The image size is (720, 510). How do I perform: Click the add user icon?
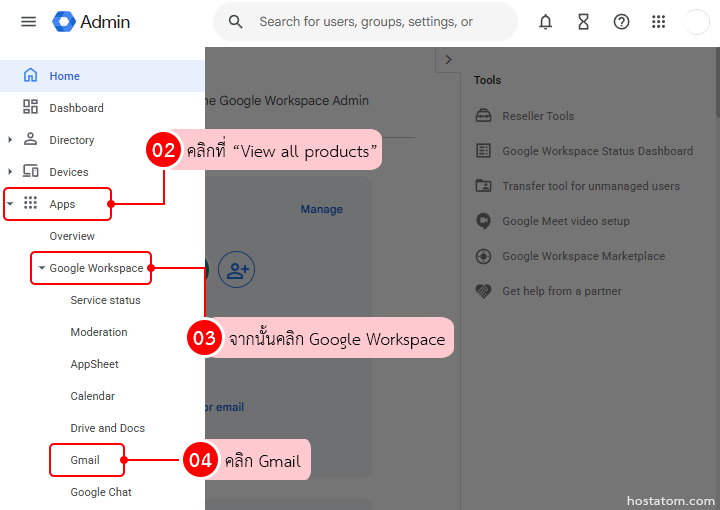(x=236, y=269)
